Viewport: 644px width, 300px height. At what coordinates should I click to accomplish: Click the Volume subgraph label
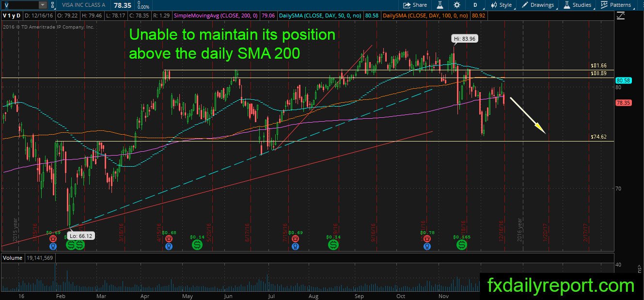pos(12,258)
